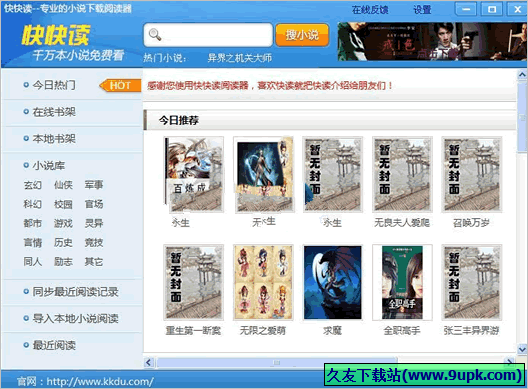Open hot novel 异界之机关大师
Screen dimensions: 528x389
[239, 58]
